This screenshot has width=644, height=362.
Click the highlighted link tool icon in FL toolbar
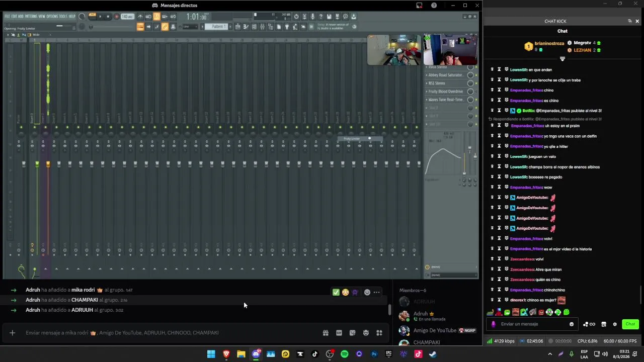tap(165, 27)
